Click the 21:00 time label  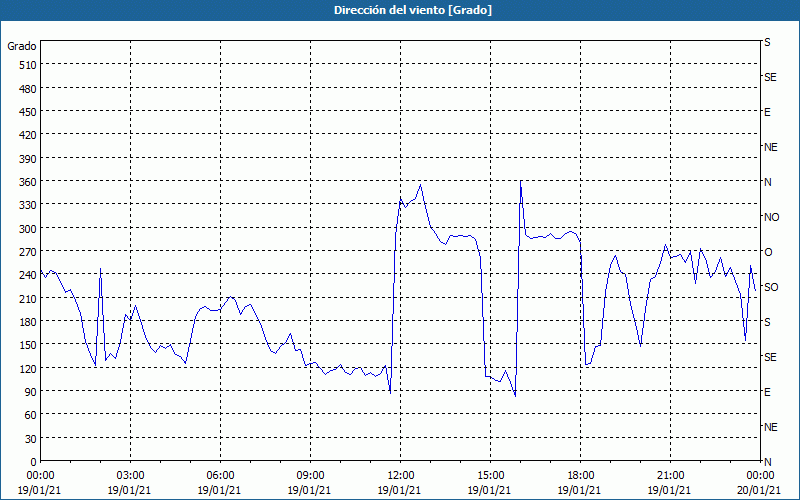pos(670,476)
